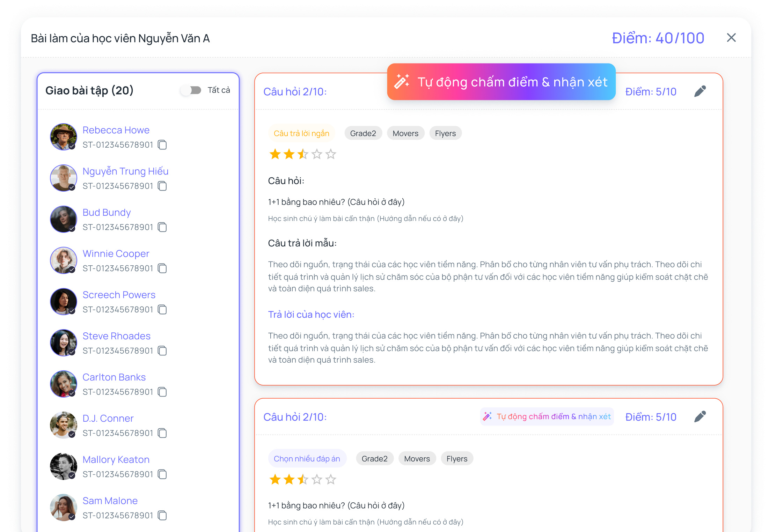
Task: Select student Winnie Cooper
Action: pos(116,253)
